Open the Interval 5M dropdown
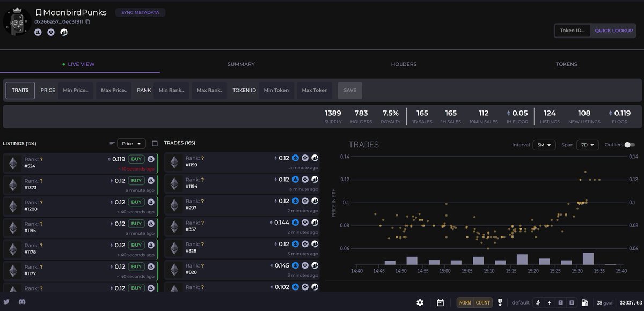 point(544,145)
